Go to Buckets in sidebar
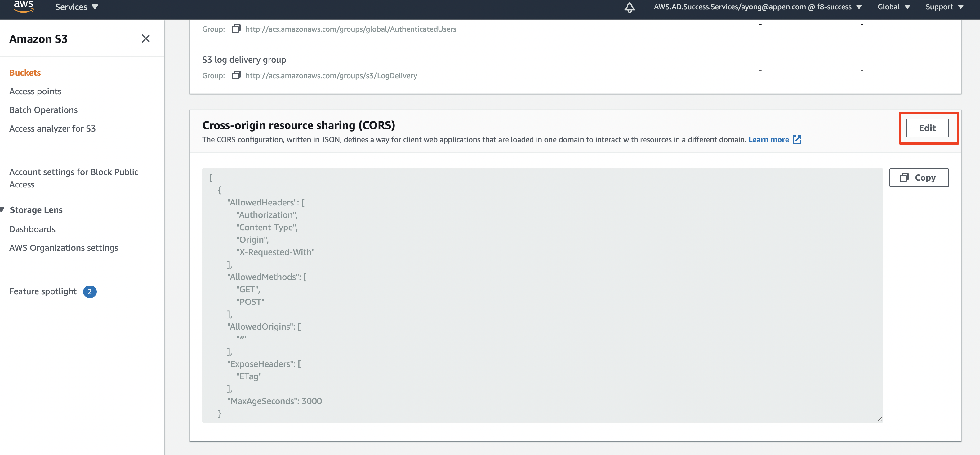Screen dimensions: 980x455 click(x=25, y=73)
